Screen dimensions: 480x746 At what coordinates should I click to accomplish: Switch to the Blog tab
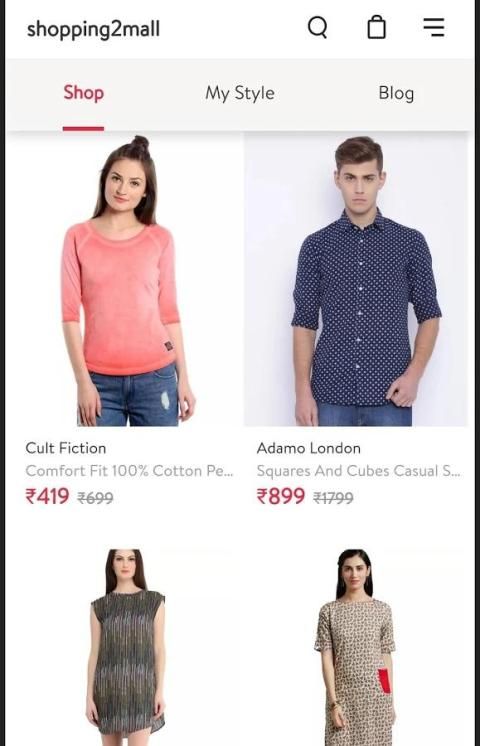(x=396, y=93)
